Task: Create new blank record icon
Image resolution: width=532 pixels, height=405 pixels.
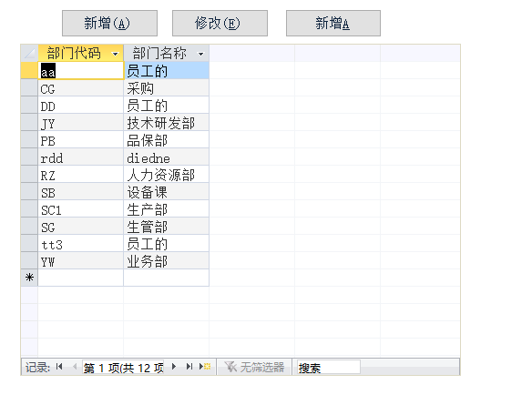Action: (205, 367)
